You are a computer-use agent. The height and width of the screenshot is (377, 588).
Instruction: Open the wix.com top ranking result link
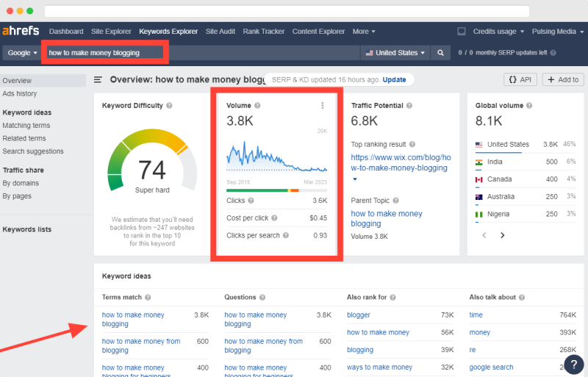tap(401, 163)
